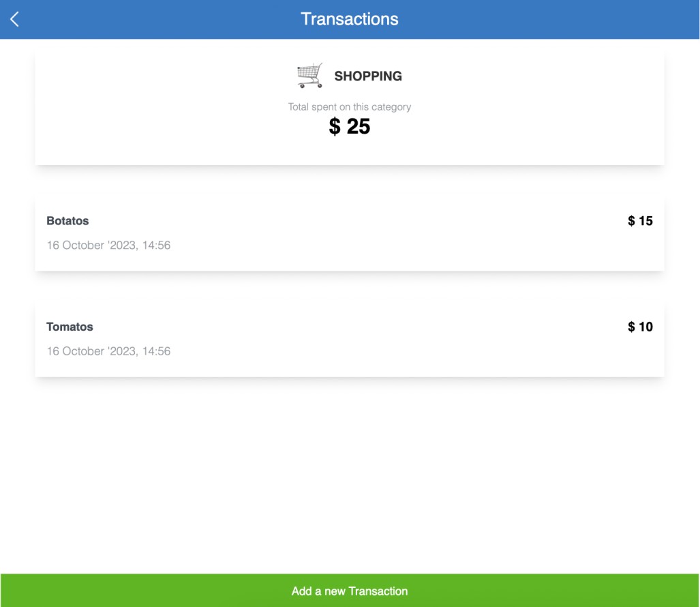This screenshot has height=607, width=700.
Task: Click the $ 25 total amount
Action: [x=350, y=126]
